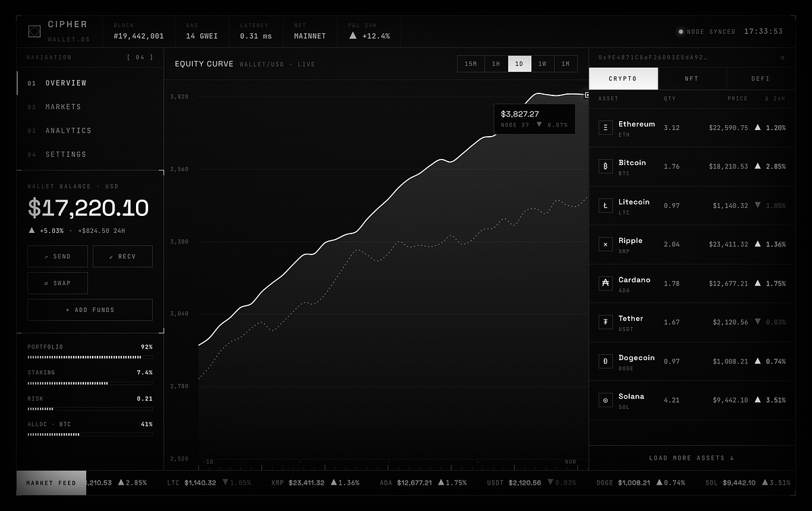The width and height of the screenshot is (812, 511).
Task: Click the P&L 24H up-triangle indicator
Action: point(353,36)
